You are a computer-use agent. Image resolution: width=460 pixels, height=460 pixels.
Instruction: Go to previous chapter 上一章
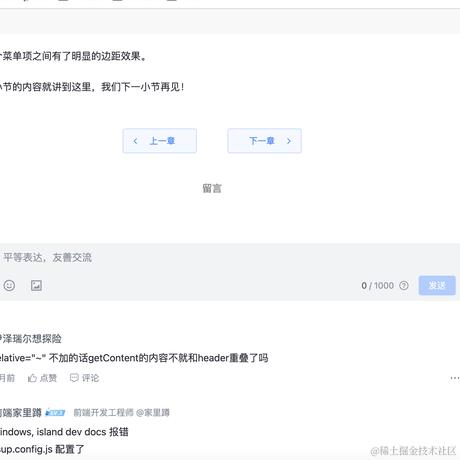160,141
